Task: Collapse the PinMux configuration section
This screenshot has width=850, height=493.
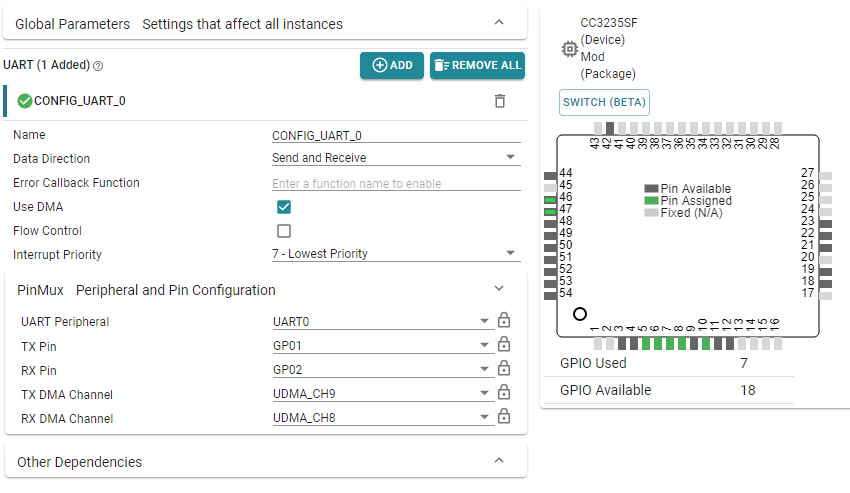Action: pyautogui.click(x=500, y=289)
